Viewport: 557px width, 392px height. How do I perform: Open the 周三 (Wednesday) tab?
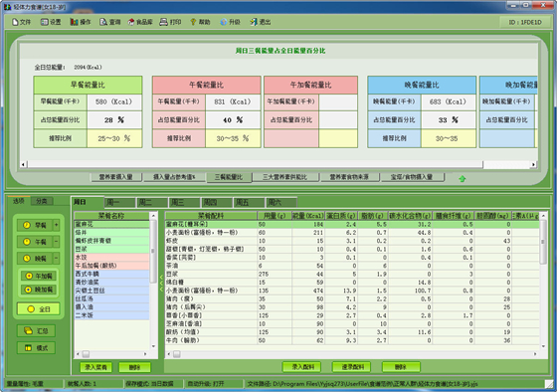point(184,203)
